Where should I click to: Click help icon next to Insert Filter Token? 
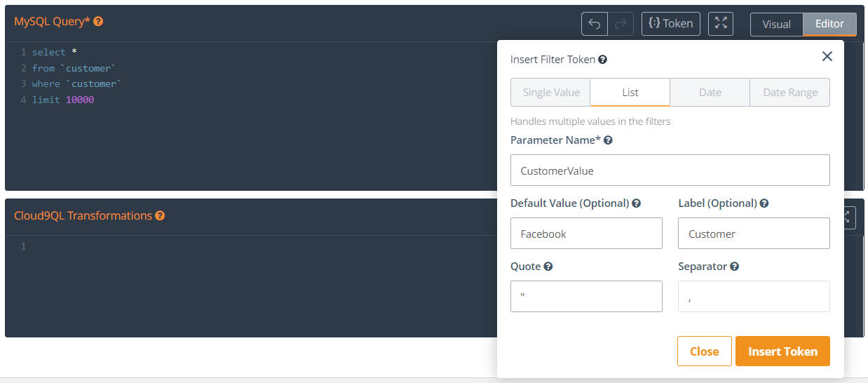coord(602,60)
